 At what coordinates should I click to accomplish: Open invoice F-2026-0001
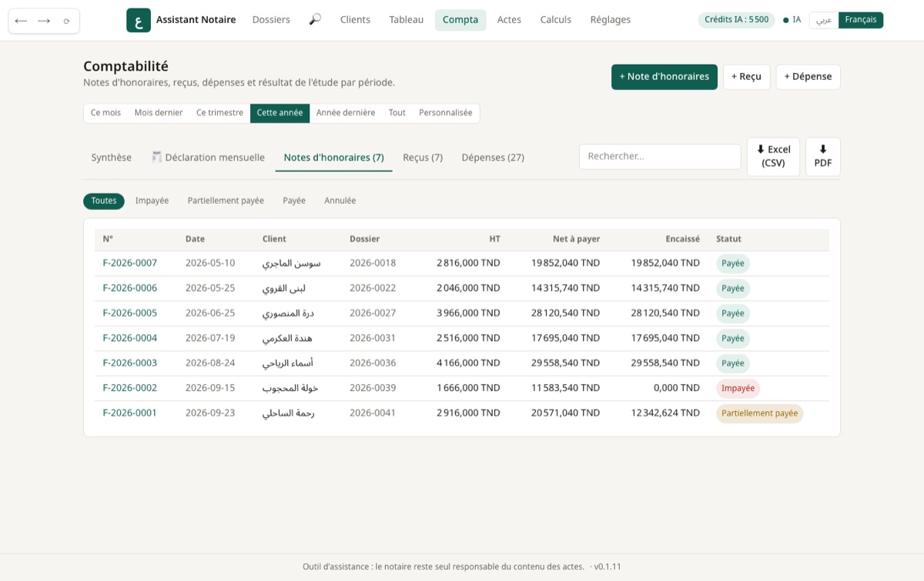tap(130, 413)
